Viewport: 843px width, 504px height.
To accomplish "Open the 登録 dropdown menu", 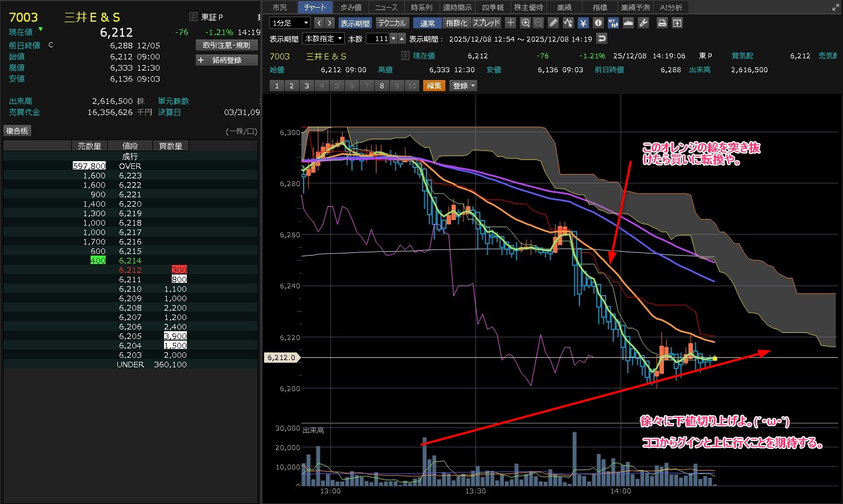I will pyautogui.click(x=464, y=86).
